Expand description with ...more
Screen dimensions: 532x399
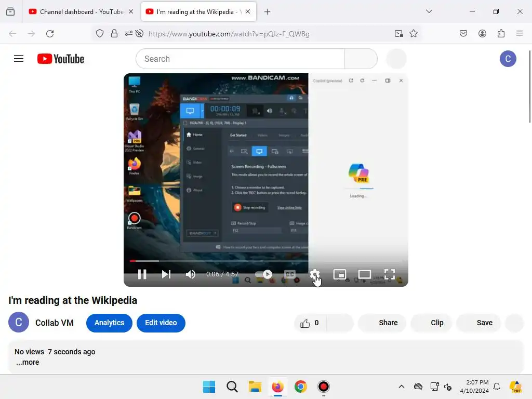[x=28, y=362]
